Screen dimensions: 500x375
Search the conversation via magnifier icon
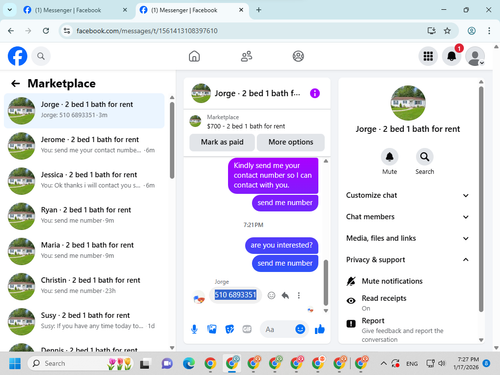click(425, 157)
